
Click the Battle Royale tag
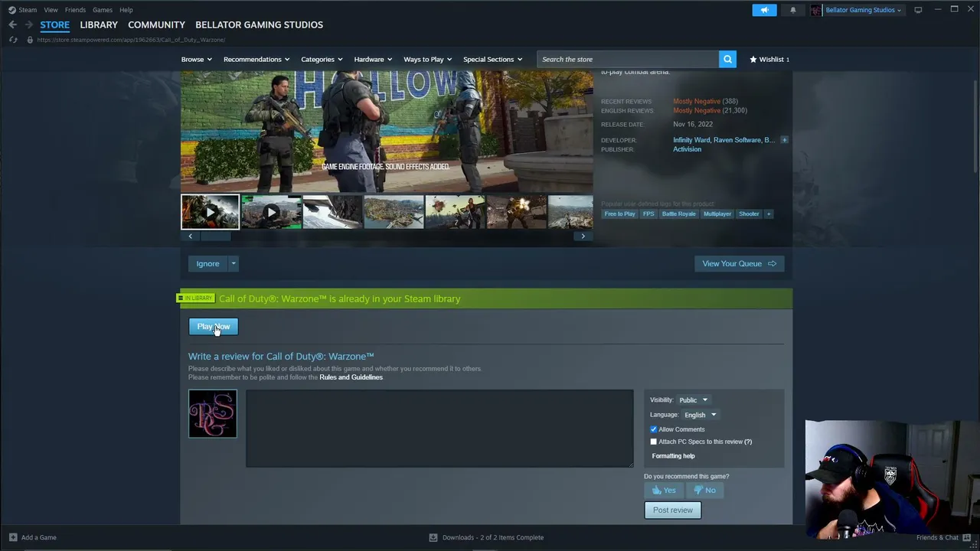tap(678, 214)
